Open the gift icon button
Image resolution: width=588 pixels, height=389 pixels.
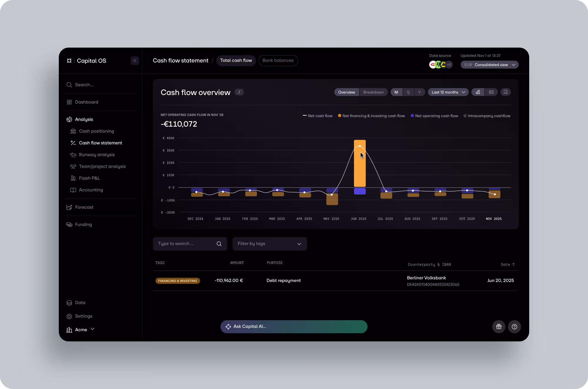(499, 327)
